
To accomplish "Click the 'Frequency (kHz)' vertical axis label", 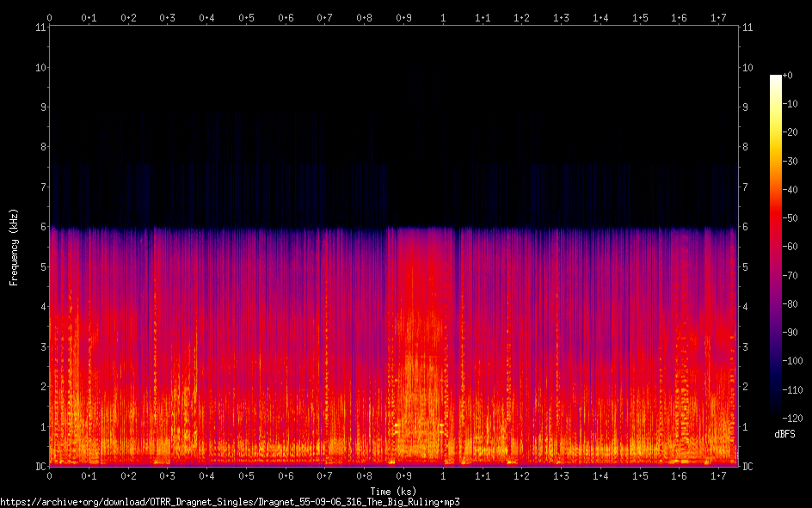I will pyautogui.click(x=14, y=247).
